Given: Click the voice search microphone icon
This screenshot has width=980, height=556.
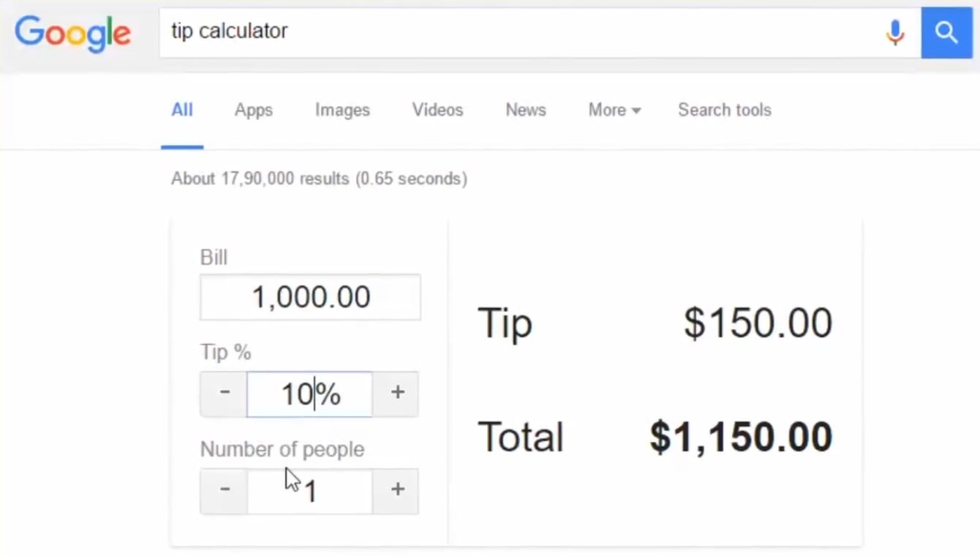Looking at the screenshot, I should pos(894,32).
